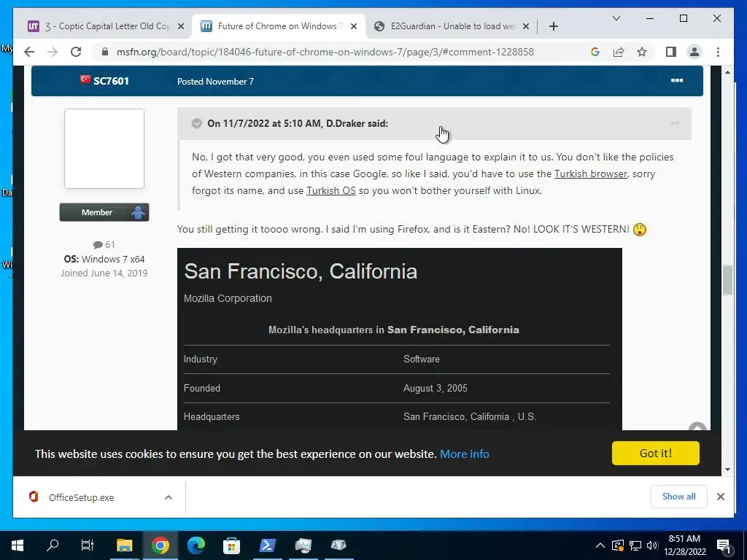Click the lock icon in address bar
The image size is (747, 560).
pyautogui.click(x=105, y=52)
